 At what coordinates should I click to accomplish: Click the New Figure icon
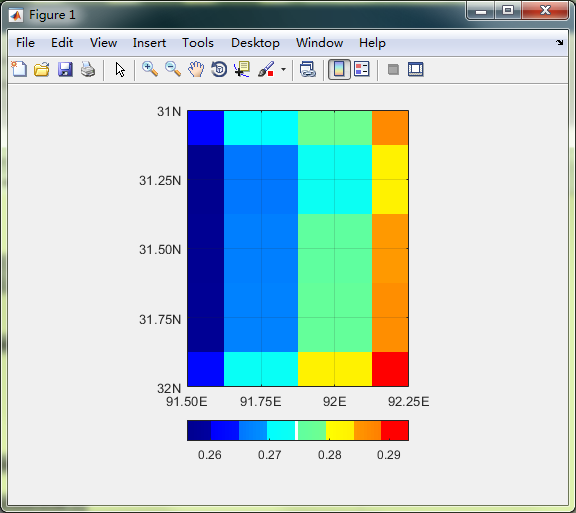(19, 69)
